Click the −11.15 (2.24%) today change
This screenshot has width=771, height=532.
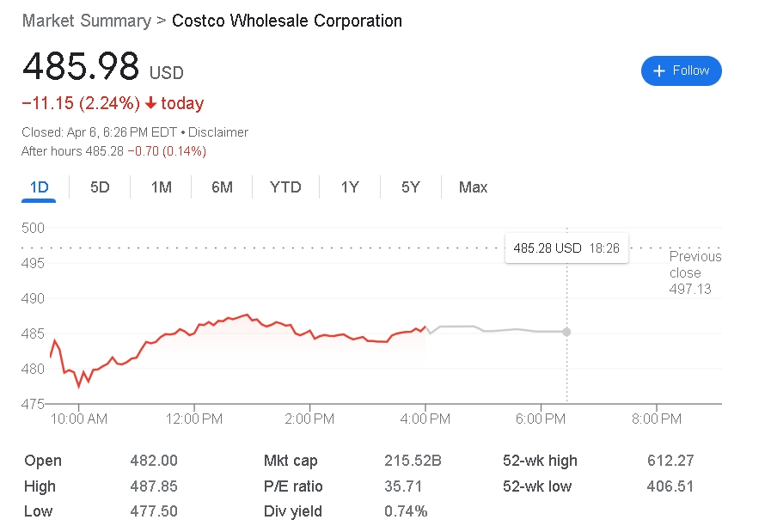tap(113, 103)
